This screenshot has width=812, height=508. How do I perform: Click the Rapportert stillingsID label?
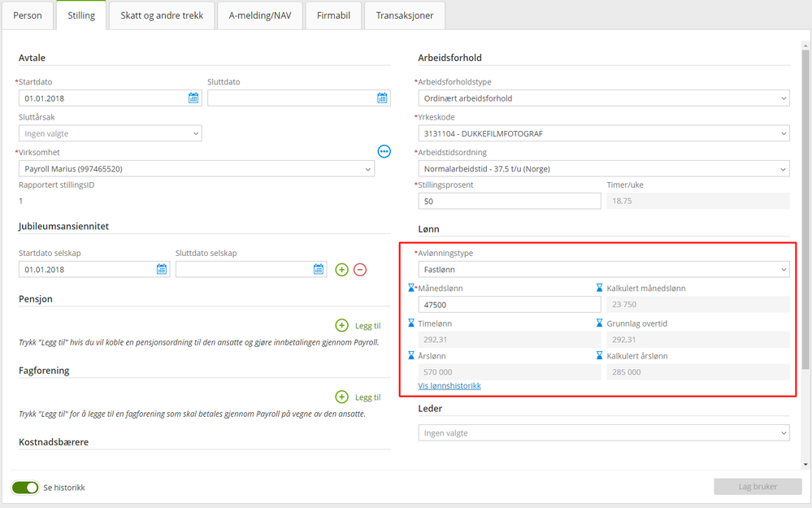click(x=56, y=185)
